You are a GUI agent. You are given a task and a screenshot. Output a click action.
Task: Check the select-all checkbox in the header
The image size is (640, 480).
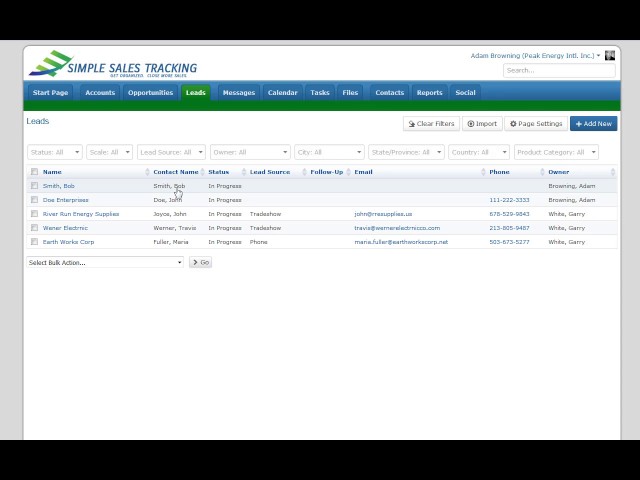(x=34, y=172)
